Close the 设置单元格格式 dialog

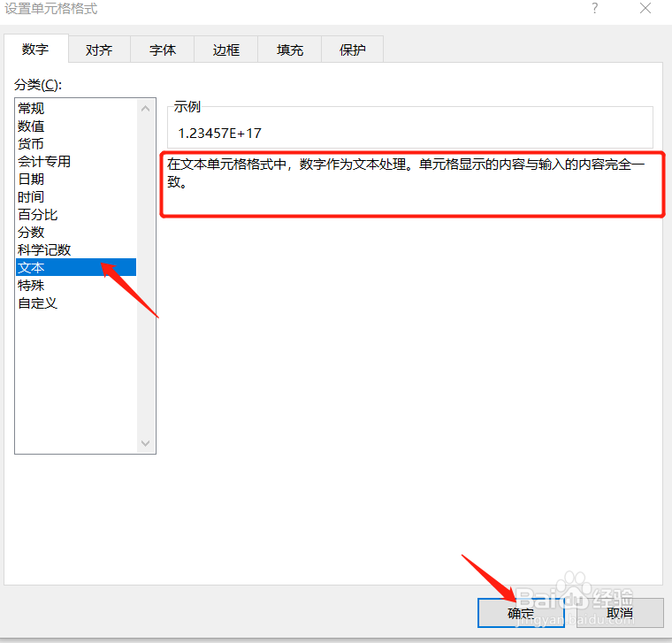645,8
